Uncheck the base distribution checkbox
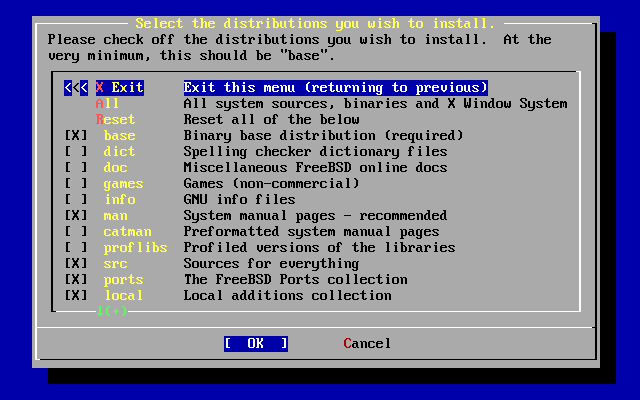 click(x=76, y=136)
